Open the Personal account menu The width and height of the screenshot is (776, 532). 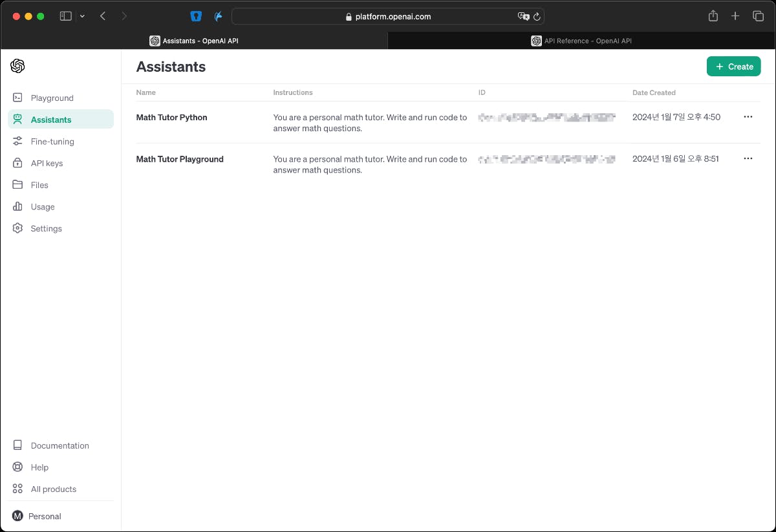coord(61,516)
